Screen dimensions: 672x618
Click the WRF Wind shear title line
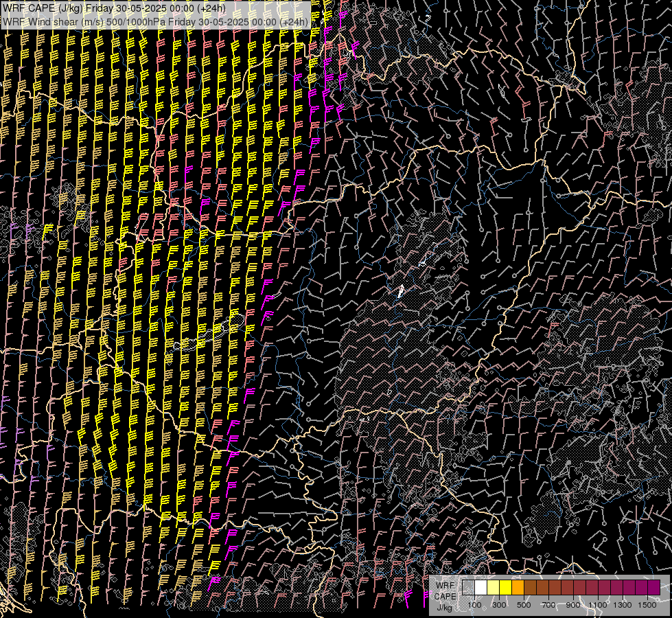[x=155, y=22]
